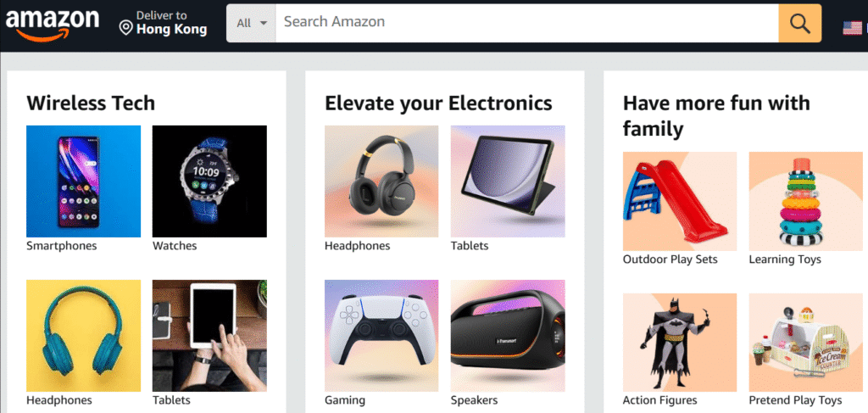This screenshot has height=413, width=868.
Task: Open Deliver to Hong Kong selector
Action: 164,23
